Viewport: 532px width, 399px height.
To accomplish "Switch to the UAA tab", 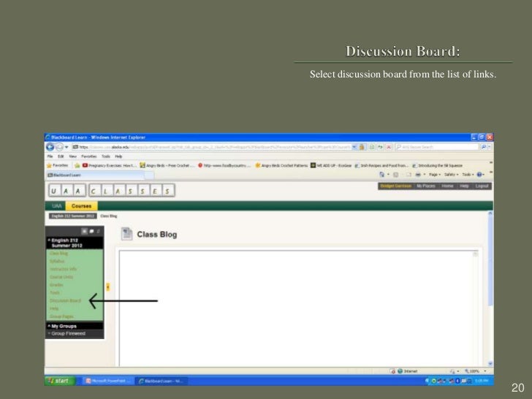I will (57, 206).
